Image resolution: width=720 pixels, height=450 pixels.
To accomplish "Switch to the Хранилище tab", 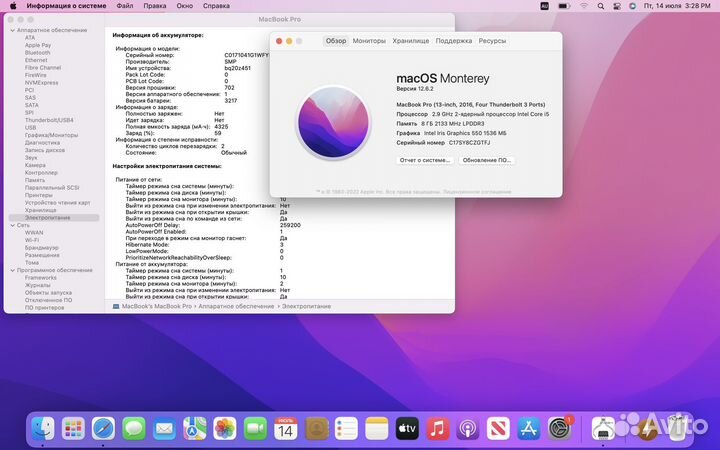I will click(411, 41).
